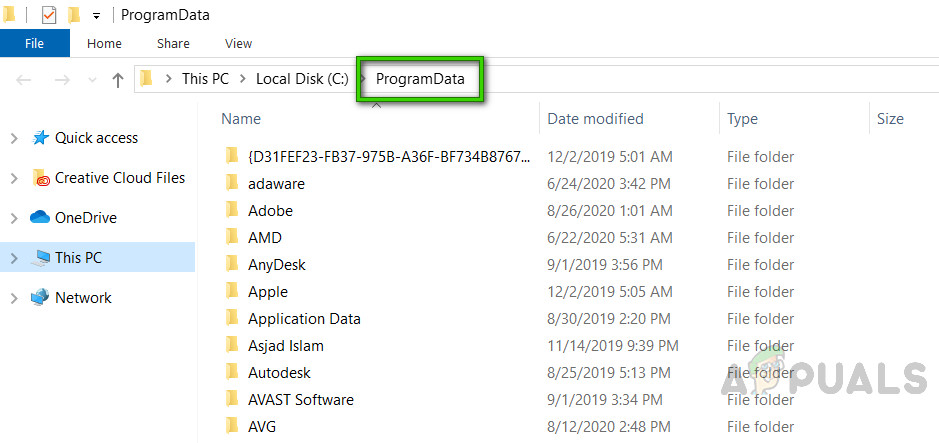Click the AVAST Software folder icon
Screen dimensions: 939x443
[232, 399]
